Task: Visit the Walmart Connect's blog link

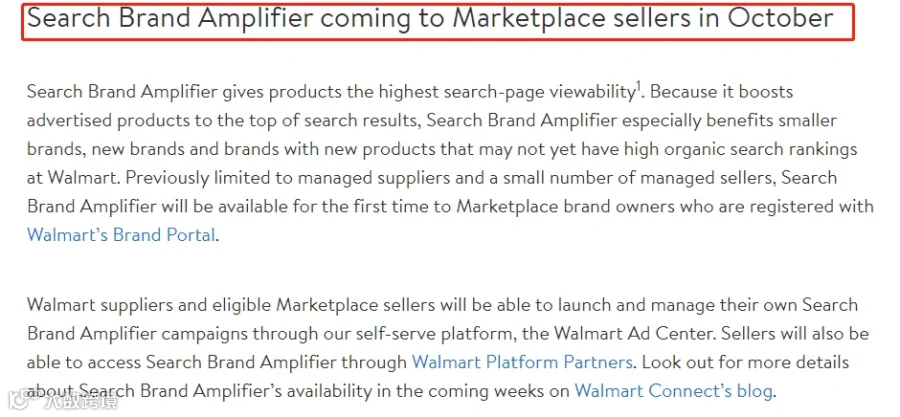Action: (x=674, y=391)
